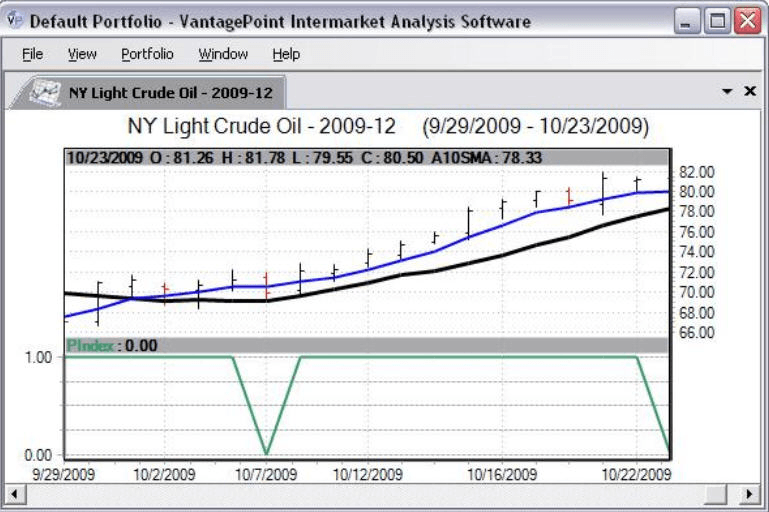The image size is (769, 512).
Task: Maximize the VantagePoint window
Action: point(717,21)
